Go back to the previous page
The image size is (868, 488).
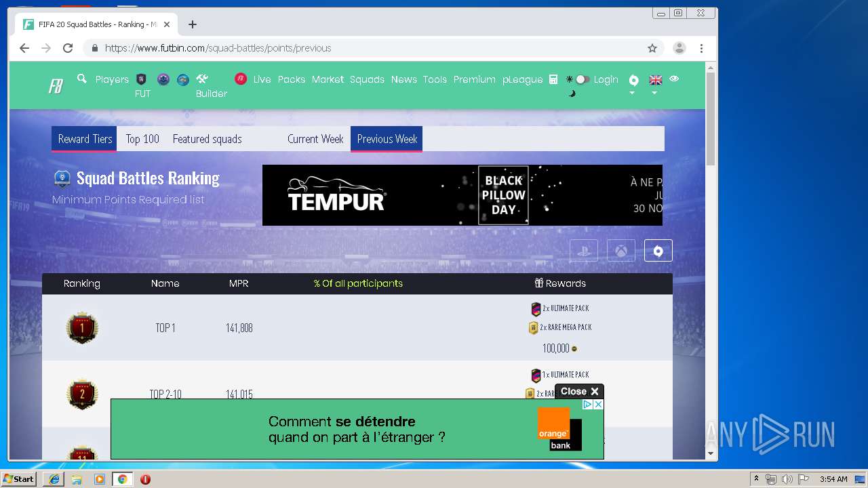(x=24, y=48)
